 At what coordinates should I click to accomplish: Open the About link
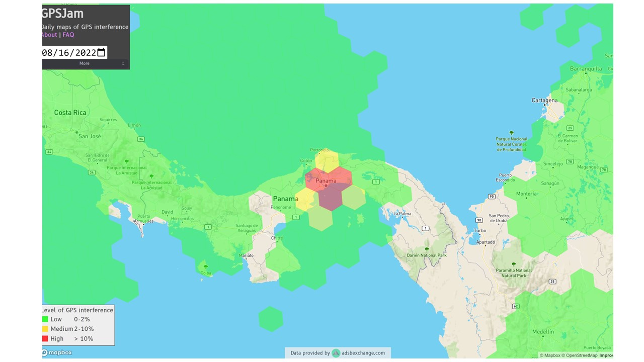coord(48,34)
